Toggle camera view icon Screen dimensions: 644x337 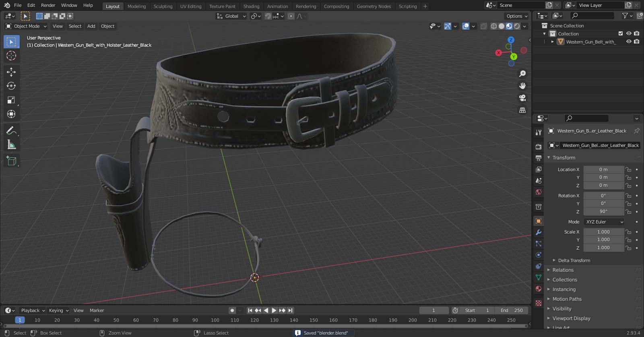(522, 98)
